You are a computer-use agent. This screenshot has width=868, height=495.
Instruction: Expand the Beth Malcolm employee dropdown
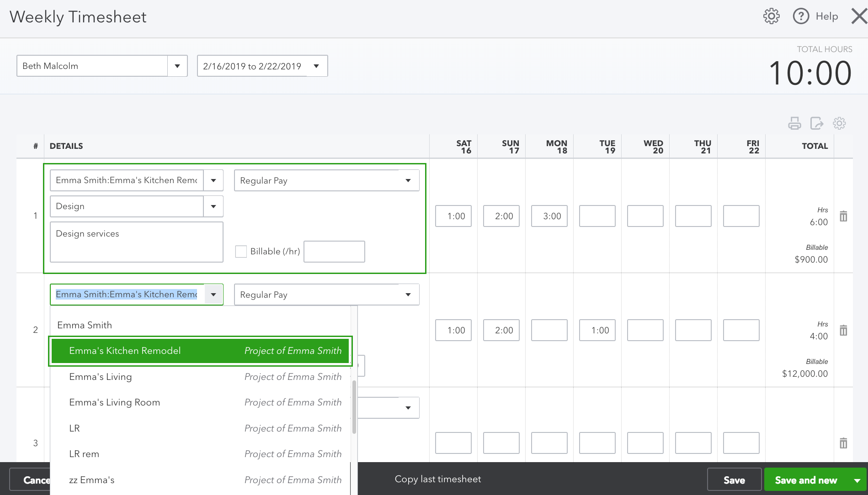pyautogui.click(x=177, y=66)
